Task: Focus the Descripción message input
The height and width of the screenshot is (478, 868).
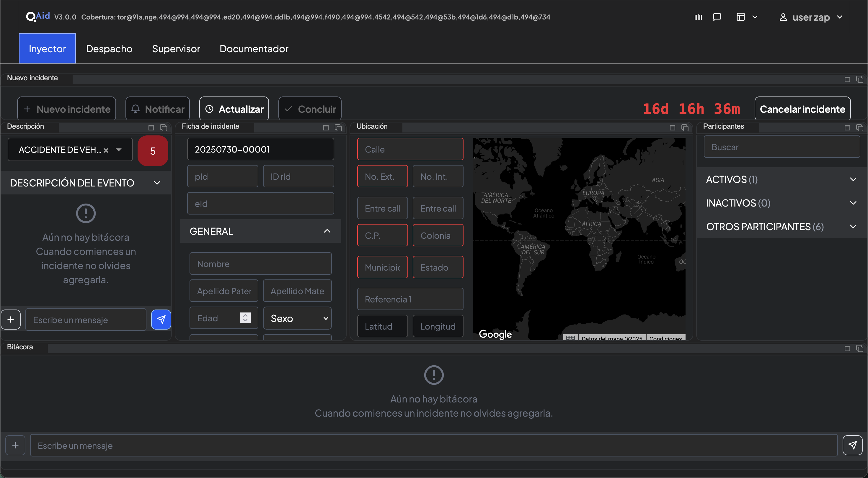Action: tap(86, 320)
